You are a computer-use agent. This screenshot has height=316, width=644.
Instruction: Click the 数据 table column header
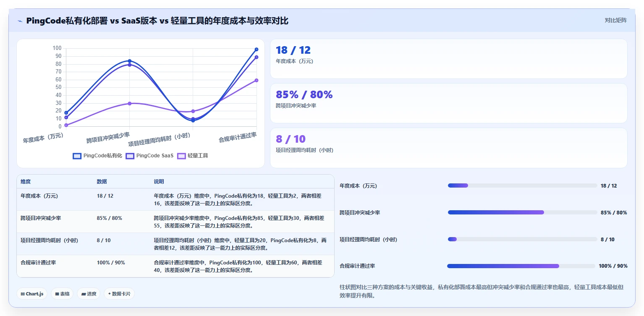point(102,182)
